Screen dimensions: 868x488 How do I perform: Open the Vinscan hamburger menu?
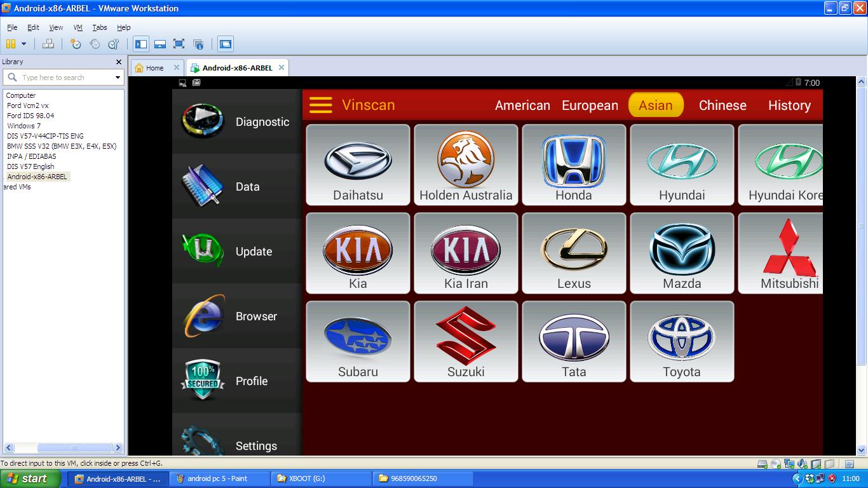(x=320, y=105)
